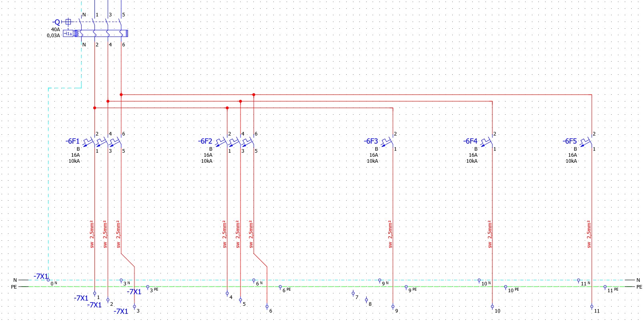Image resolution: width=644 pixels, height=323 pixels.
Task: Click the 40A rating text of -Q
Action: pyautogui.click(x=55, y=30)
